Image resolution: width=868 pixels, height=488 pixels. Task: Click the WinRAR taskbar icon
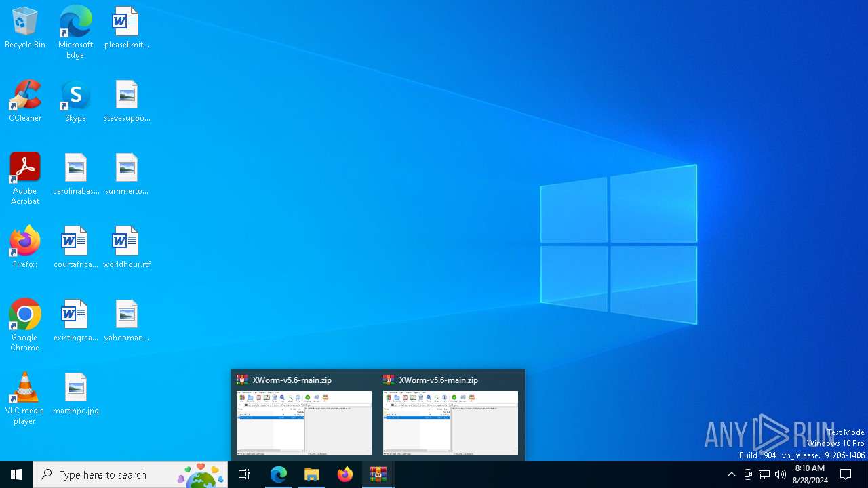click(378, 474)
